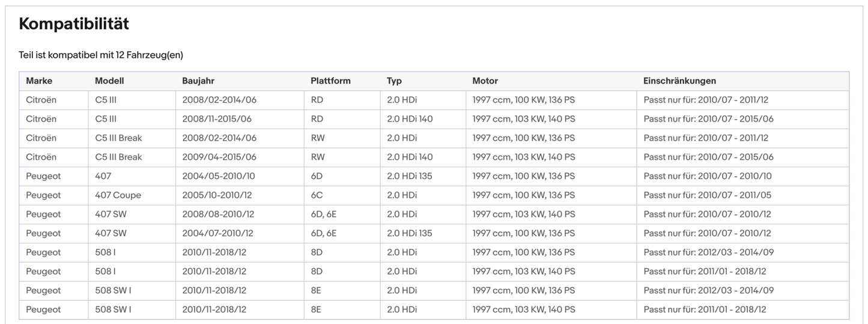The height and width of the screenshot is (324, 868).
Task: Click restriction 'Passt nur für: 2010/07 - 2010/10'
Action: point(708,176)
